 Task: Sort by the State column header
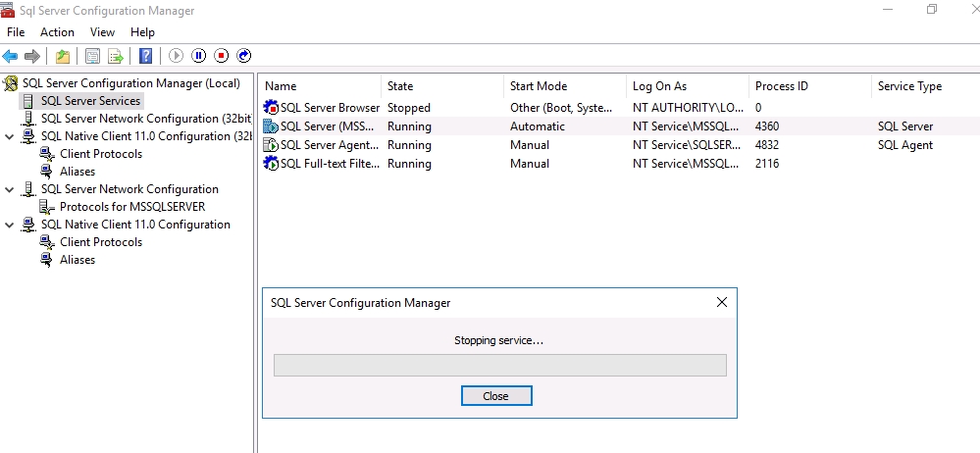pos(442,86)
